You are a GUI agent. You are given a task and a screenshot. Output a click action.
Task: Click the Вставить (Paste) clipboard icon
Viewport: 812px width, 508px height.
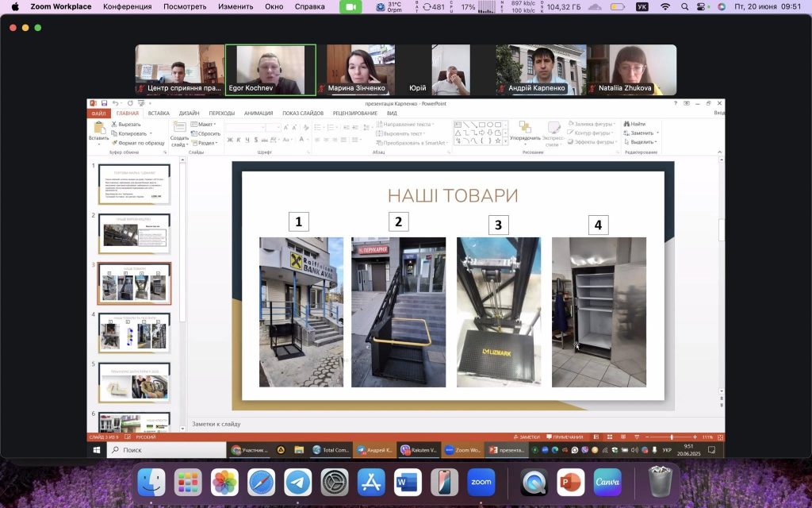coord(98,129)
